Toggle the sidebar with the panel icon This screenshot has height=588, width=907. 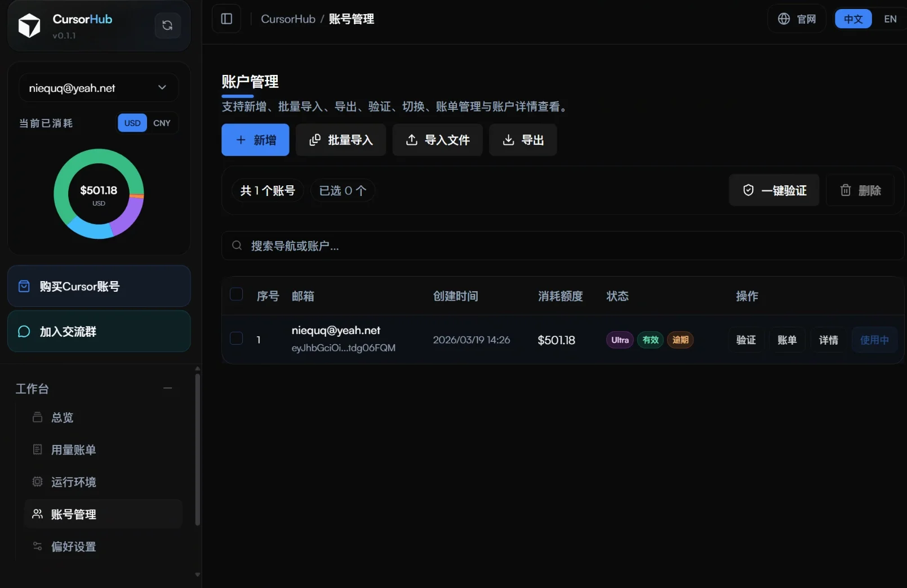click(226, 19)
